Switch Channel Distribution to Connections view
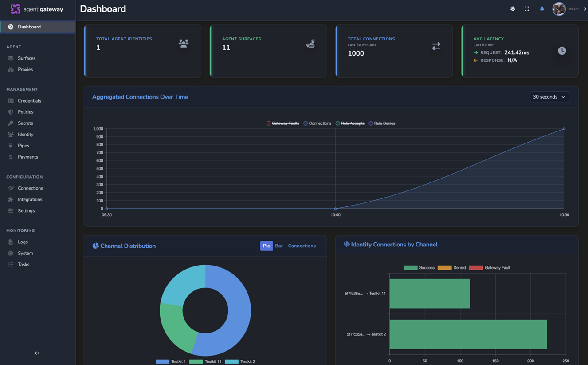This screenshot has width=588, height=365. pos(302,246)
